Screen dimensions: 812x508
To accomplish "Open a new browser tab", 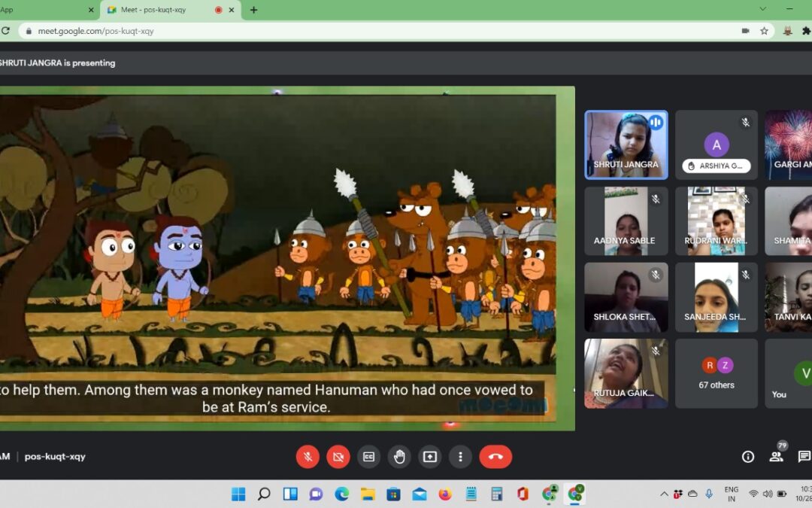I will point(254,10).
